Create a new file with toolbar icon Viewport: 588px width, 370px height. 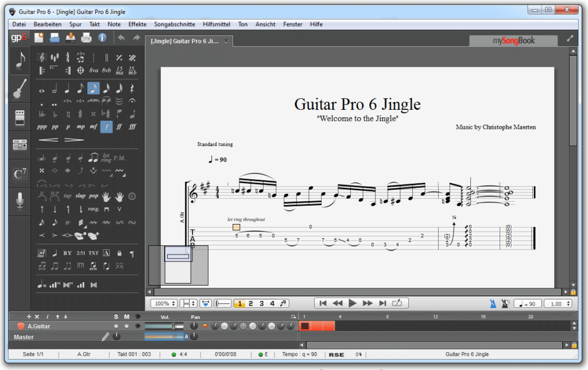[x=39, y=37]
